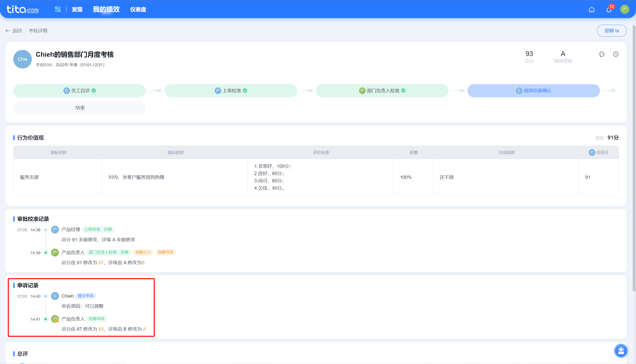Click the 93 总分 score

(529, 57)
